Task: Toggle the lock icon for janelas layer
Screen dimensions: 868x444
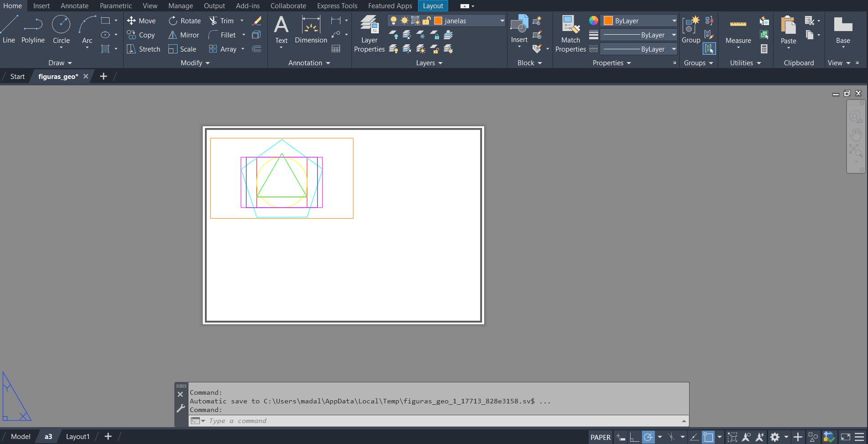Action: click(x=427, y=21)
